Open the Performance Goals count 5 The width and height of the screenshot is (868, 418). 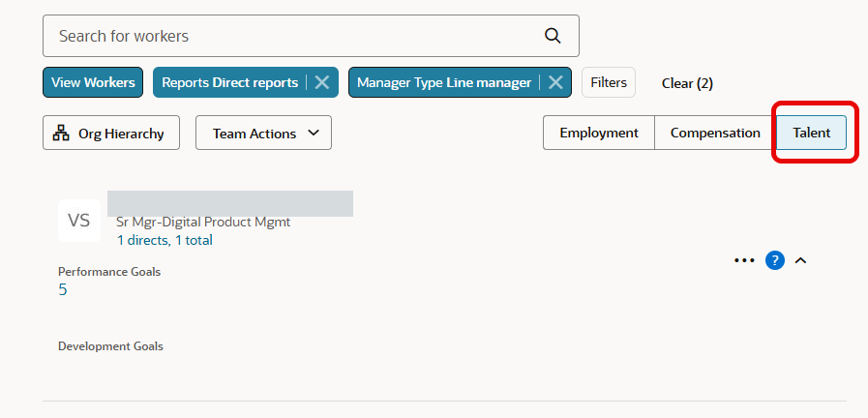(x=63, y=289)
